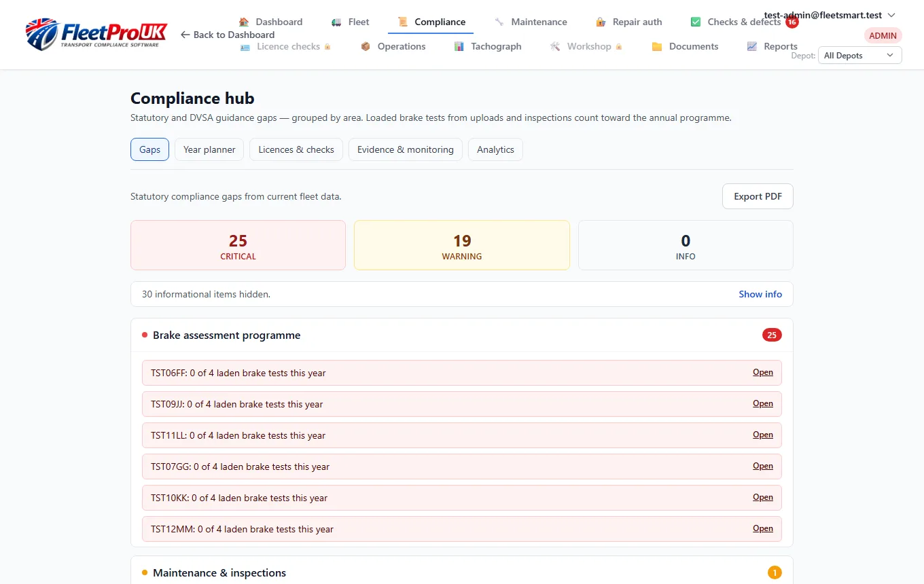
Task: Click the Workshop tools icon
Action: pyautogui.click(x=555, y=46)
